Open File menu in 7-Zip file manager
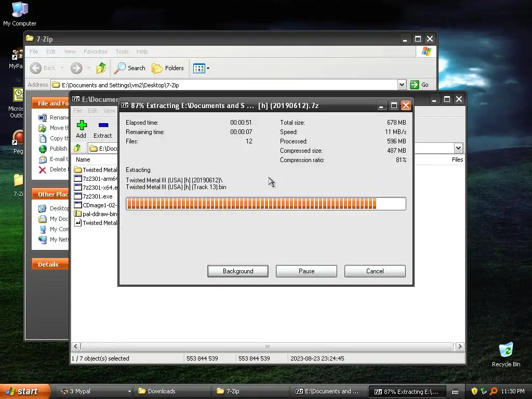Image resolution: width=532 pixels, height=399 pixels. click(77, 111)
